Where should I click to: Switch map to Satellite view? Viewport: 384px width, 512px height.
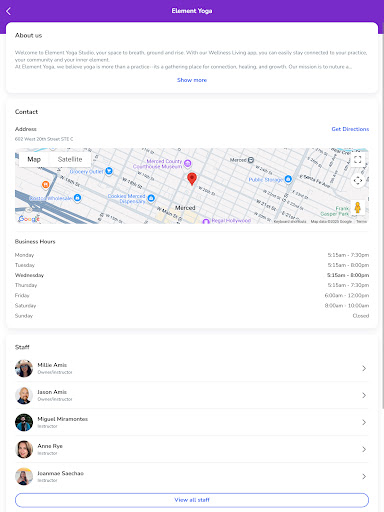coord(70,159)
